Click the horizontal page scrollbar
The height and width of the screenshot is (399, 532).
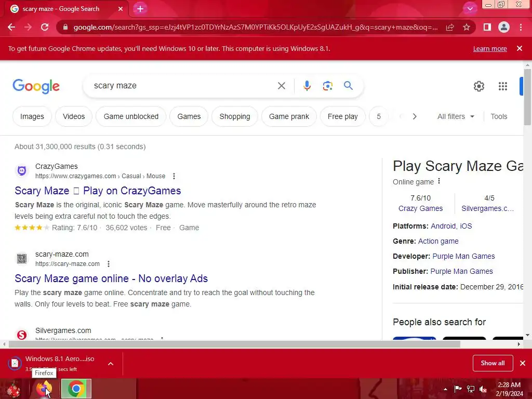[234, 344]
